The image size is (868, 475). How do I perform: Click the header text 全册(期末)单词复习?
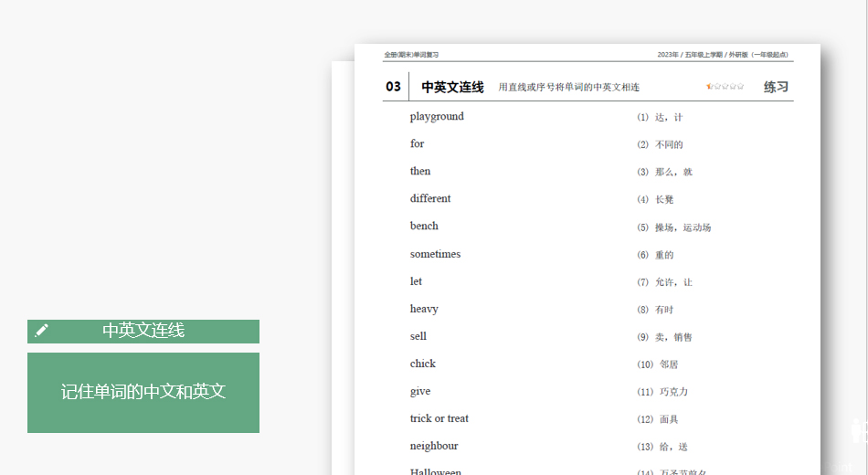pos(411,55)
